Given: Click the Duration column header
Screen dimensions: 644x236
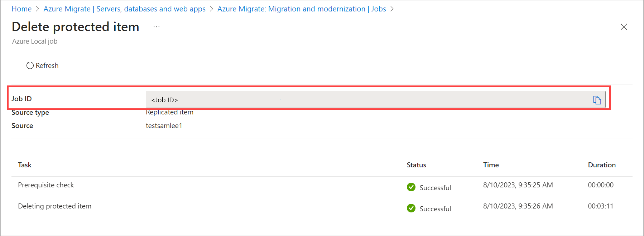Looking at the screenshot, I should pyautogui.click(x=602, y=165).
